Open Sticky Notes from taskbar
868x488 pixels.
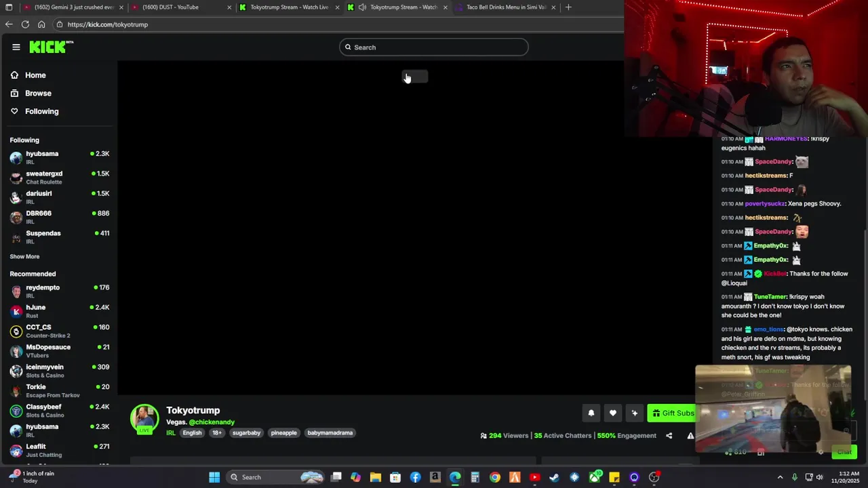[x=614, y=477]
